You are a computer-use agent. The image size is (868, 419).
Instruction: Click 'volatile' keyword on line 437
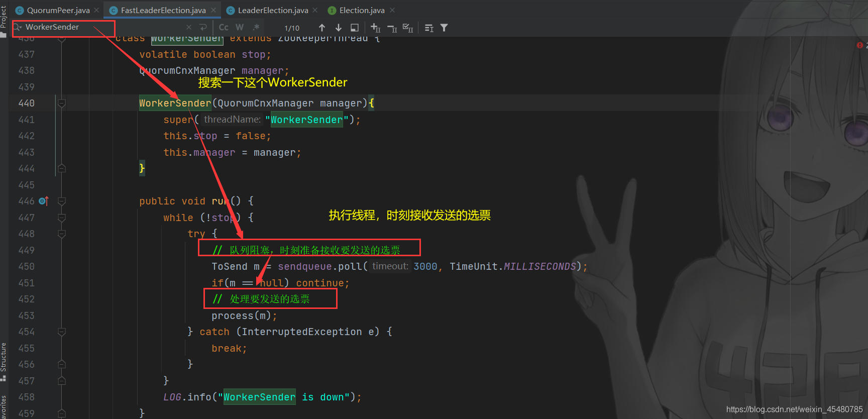(x=163, y=54)
